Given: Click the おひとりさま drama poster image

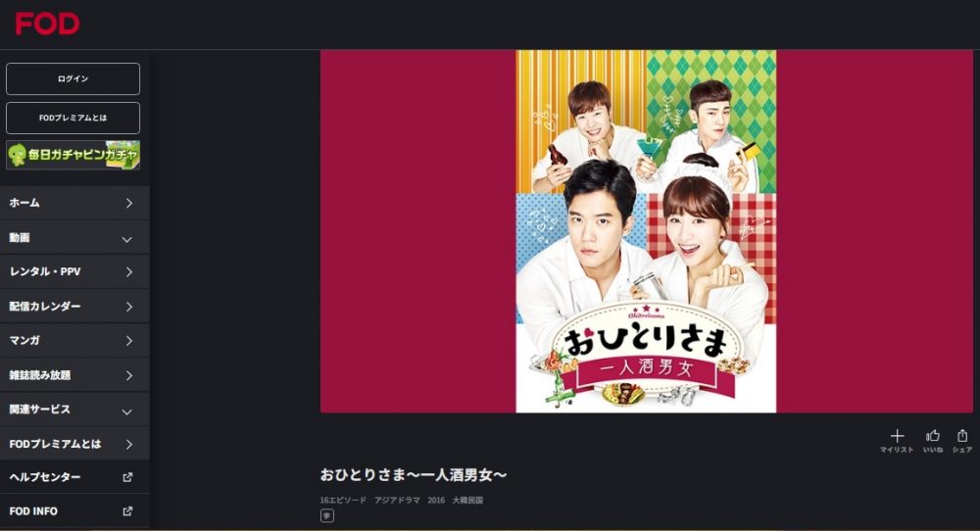Looking at the screenshot, I should [646, 231].
